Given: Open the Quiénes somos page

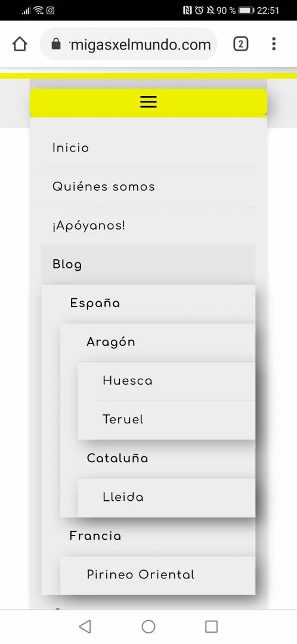Looking at the screenshot, I should [x=148, y=187].
